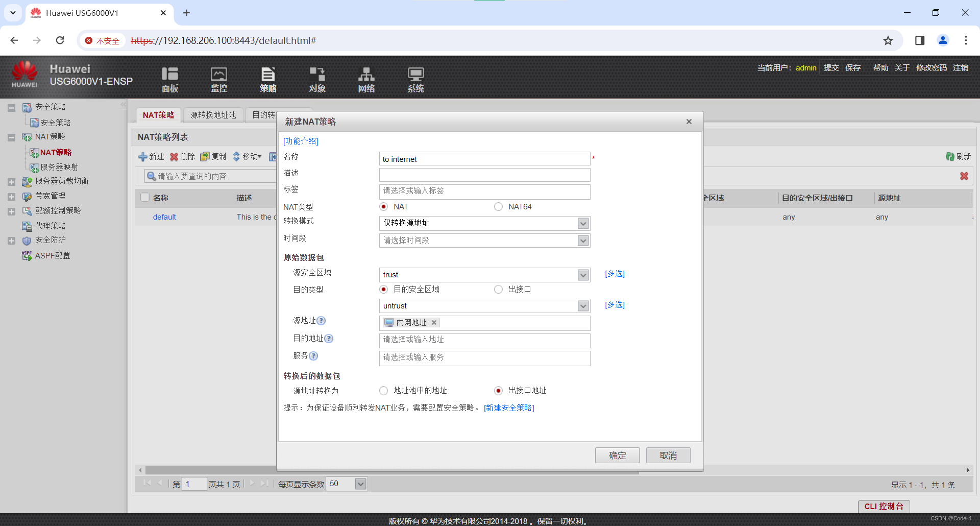This screenshot has height=526, width=980.
Task: Click the 删除 delete icon
Action: [174, 157]
